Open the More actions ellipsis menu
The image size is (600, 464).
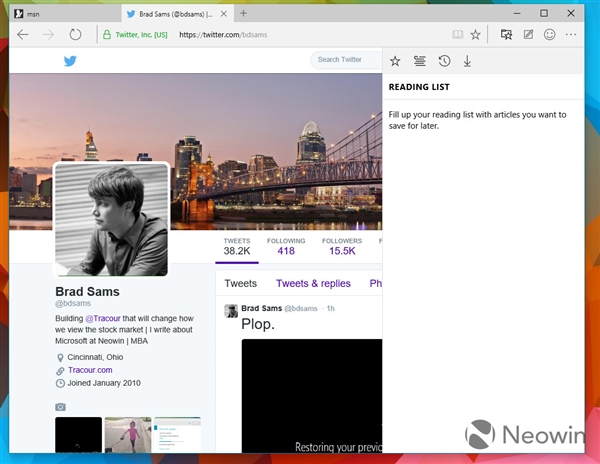(571, 34)
